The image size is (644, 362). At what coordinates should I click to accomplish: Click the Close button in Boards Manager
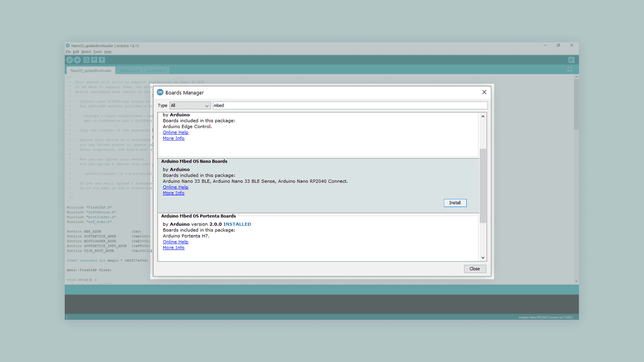[475, 269]
